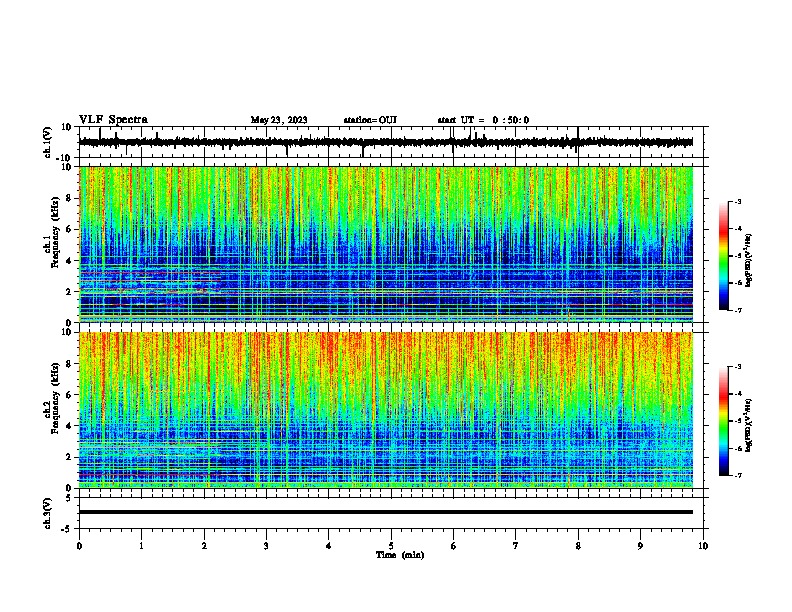Click the time axis tick label "5"
This screenshot has height=612, width=792.
(x=391, y=546)
